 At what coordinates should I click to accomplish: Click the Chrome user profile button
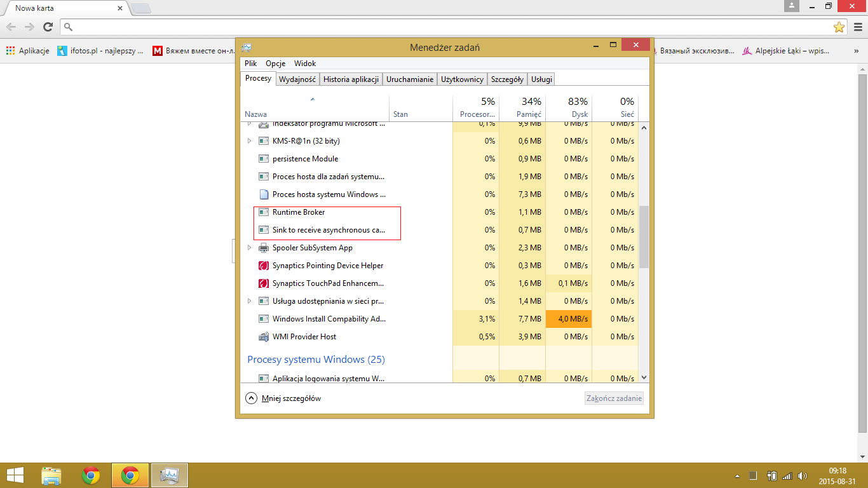(792, 6)
